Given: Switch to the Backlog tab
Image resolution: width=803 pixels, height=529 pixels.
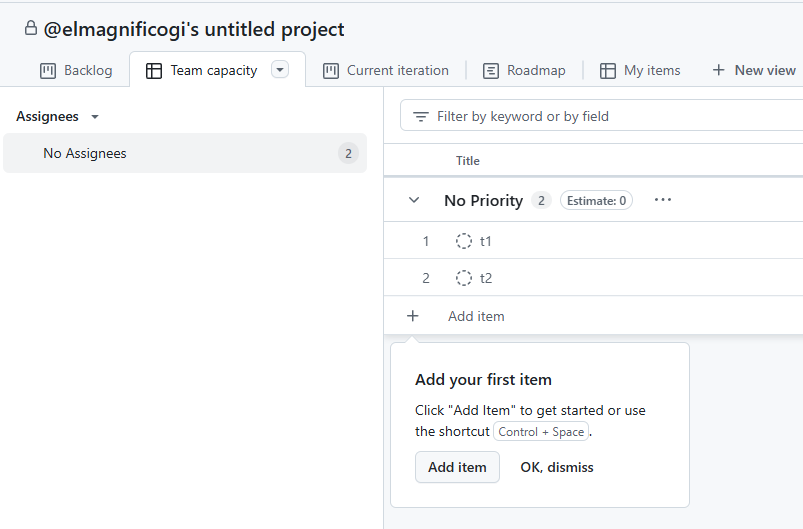Looking at the screenshot, I should coord(76,71).
